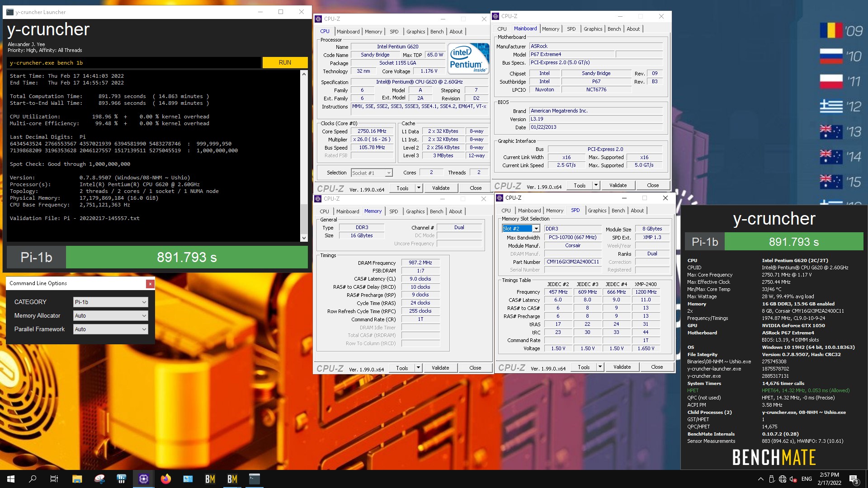Viewport: 868px width, 488px height.
Task: Click Close button in CPU-Z CPU window
Action: click(476, 188)
